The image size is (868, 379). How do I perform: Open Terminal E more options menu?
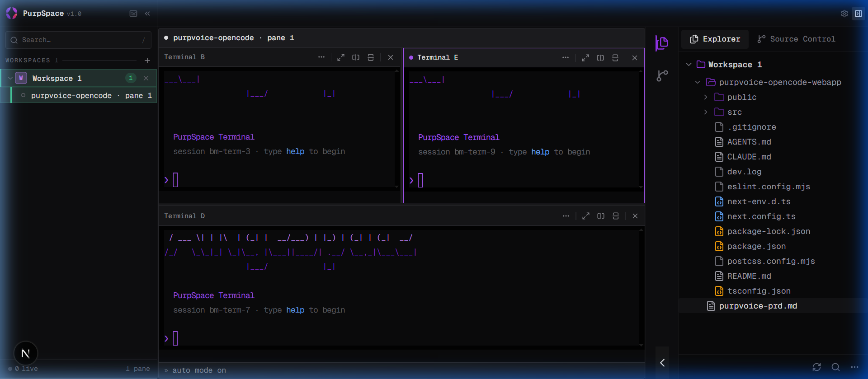click(566, 58)
